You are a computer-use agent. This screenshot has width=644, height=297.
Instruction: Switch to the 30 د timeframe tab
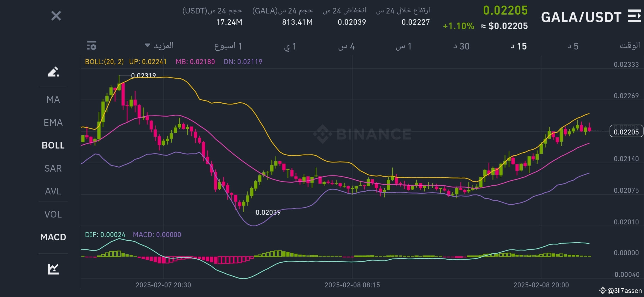click(x=461, y=46)
